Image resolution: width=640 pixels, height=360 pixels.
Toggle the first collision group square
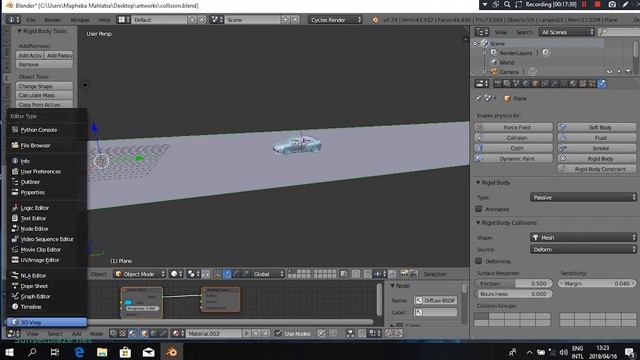click(x=481, y=316)
